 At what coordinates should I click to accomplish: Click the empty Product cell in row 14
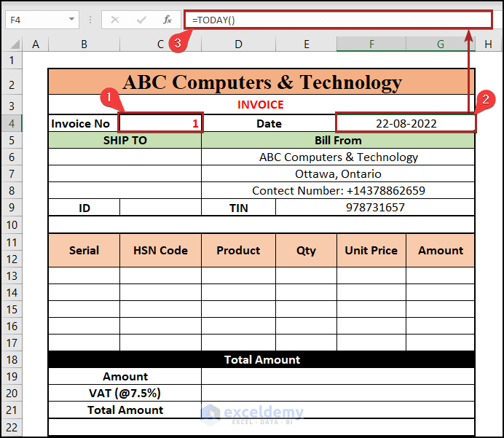click(x=238, y=292)
